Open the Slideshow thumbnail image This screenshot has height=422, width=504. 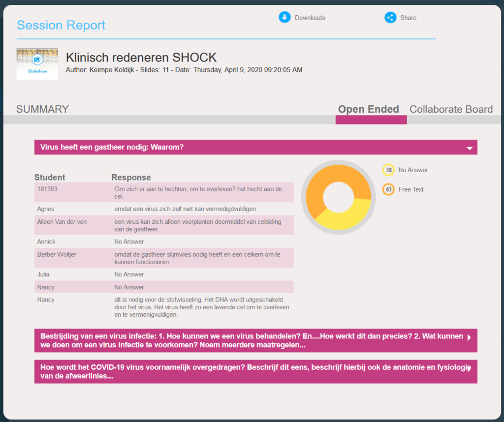pos(37,63)
